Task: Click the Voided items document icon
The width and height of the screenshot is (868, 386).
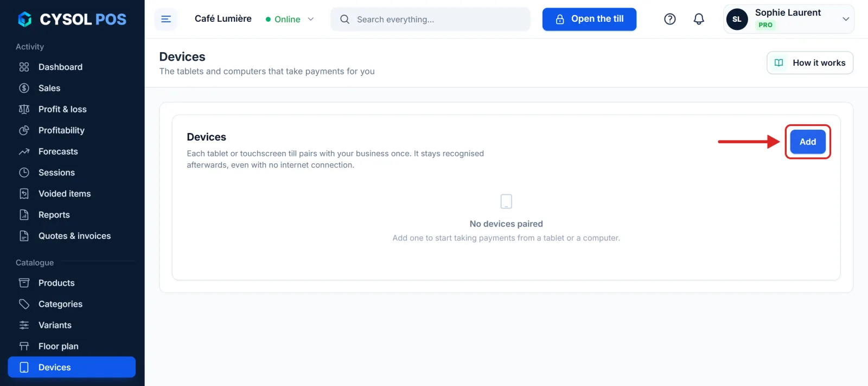Action: coord(24,194)
